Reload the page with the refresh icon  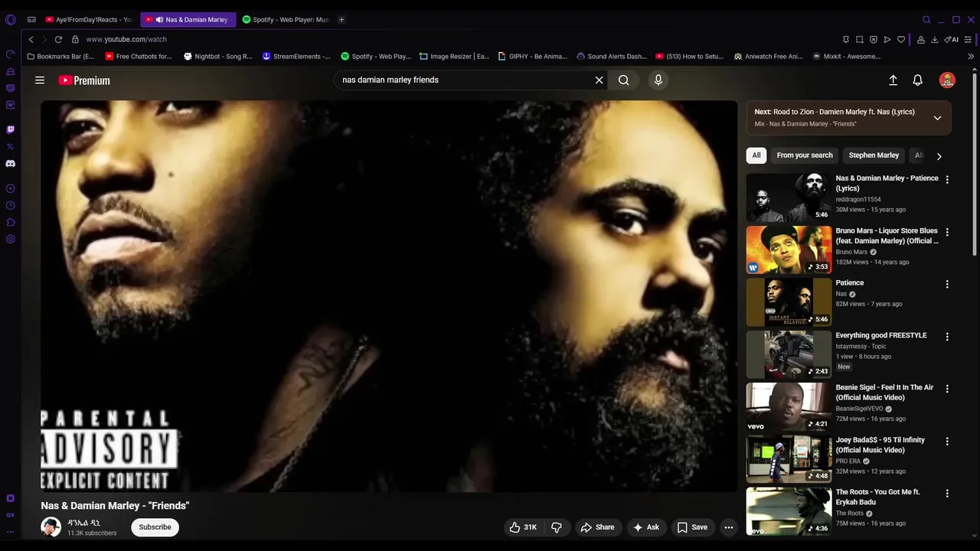(58, 39)
